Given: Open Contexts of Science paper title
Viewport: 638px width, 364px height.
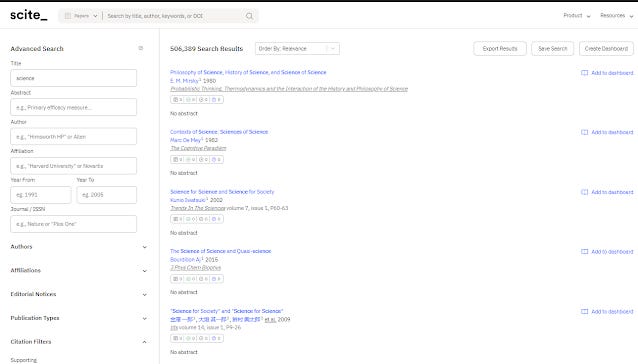Looking at the screenshot, I should click(x=219, y=132).
